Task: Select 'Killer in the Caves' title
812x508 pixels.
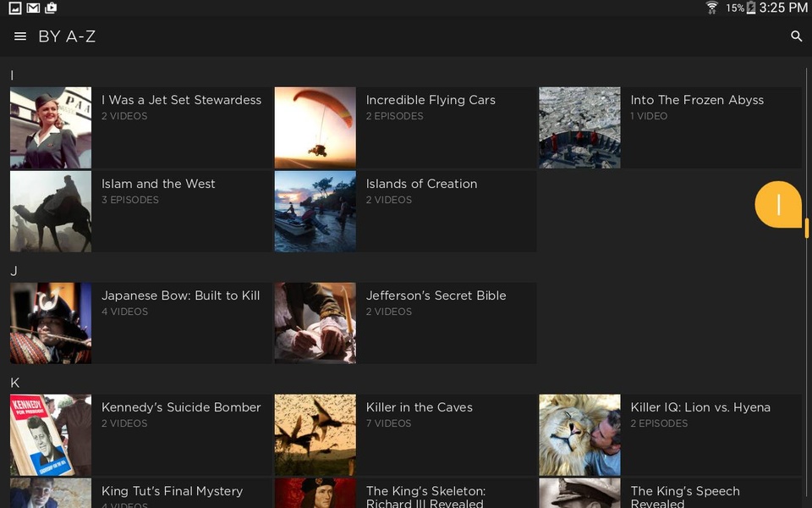Action: (420, 407)
